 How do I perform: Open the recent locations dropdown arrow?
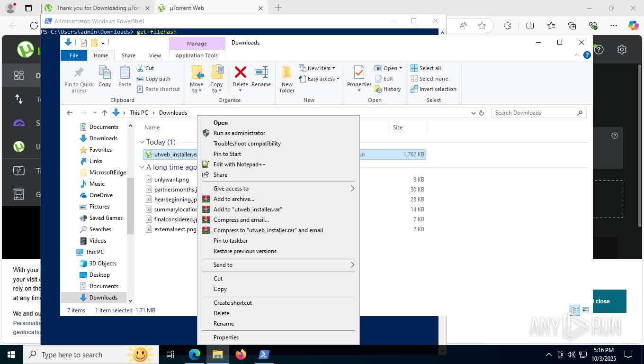95,113
